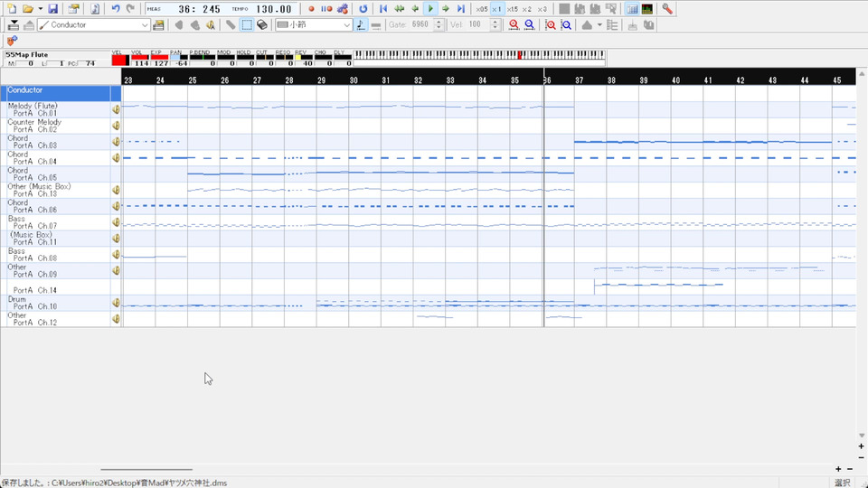Mute the Bass PortA Ch.07 track
The width and height of the screenshot is (868, 488).
[x=117, y=222]
